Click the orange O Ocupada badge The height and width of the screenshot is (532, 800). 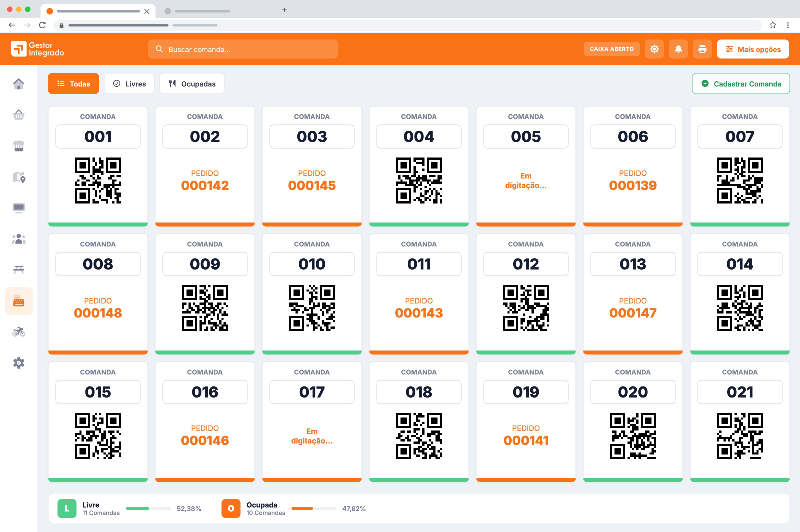click(x=231, y=508)
